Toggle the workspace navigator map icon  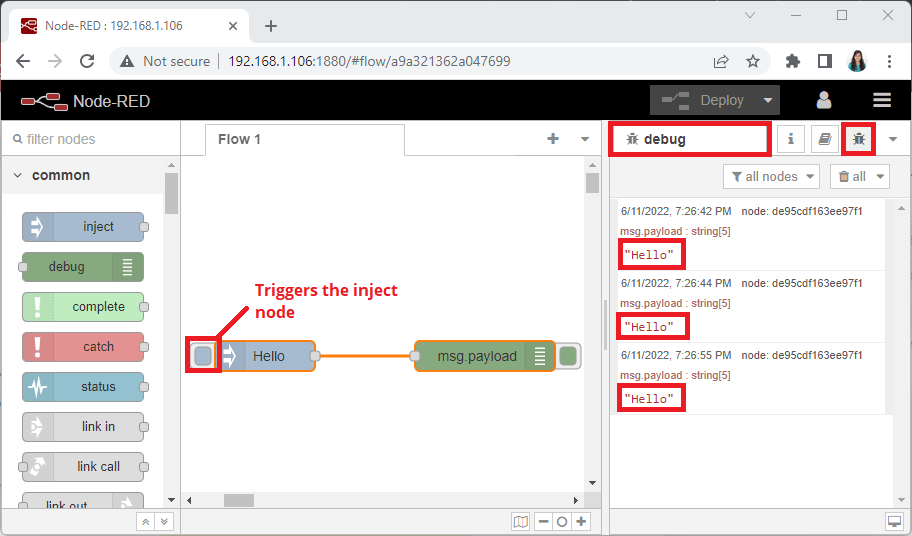click(x=520, y=521)
